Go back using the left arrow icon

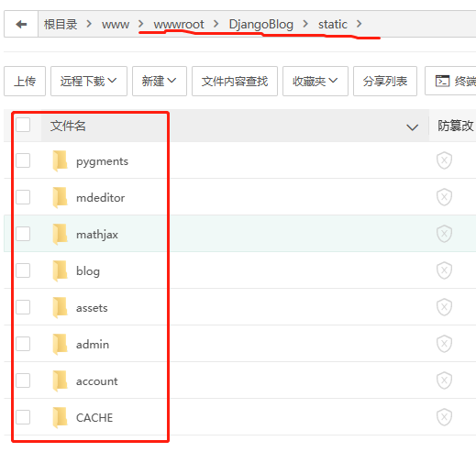coord(21,24)
